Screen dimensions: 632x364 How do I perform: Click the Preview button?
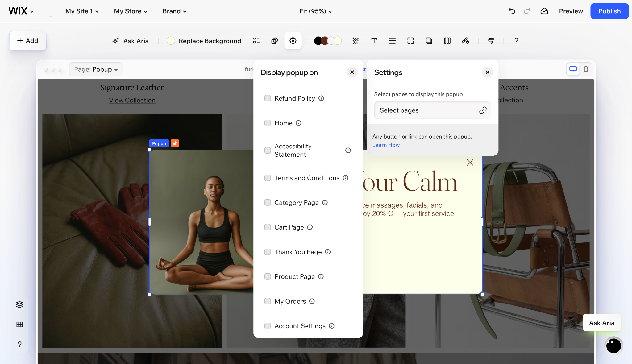[x=571, y=11]
